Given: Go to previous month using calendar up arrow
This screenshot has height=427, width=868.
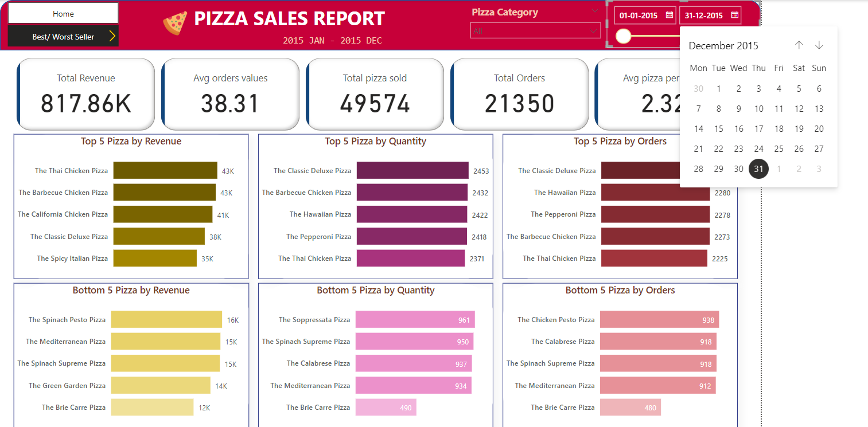Looking at the screenshot, I should click(799, 45).
